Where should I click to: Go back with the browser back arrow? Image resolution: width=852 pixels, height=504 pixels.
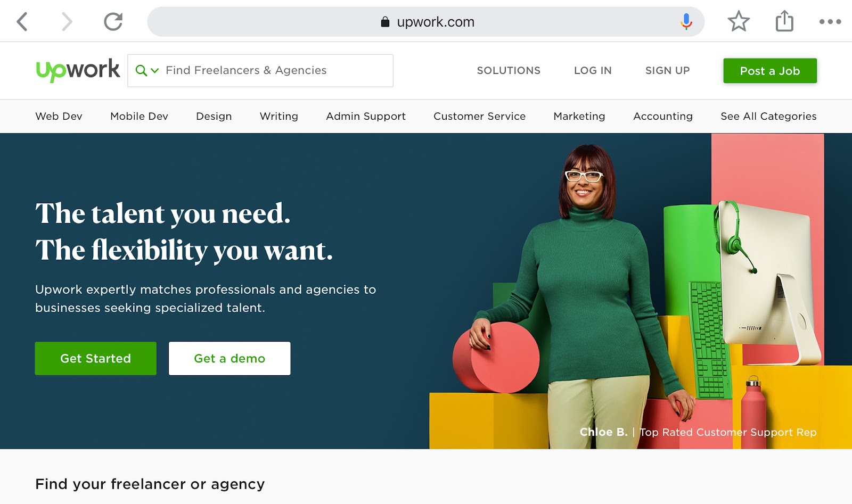(x=22, y=22)
